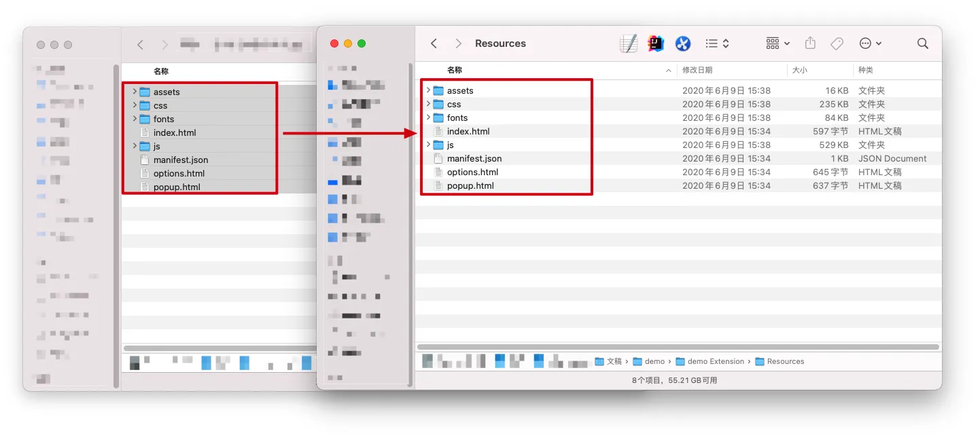Image resolution: width=980 pixels, height=440 pixels.
Task: Open the Xcode toolbar icon
Action: pos(683,43)
